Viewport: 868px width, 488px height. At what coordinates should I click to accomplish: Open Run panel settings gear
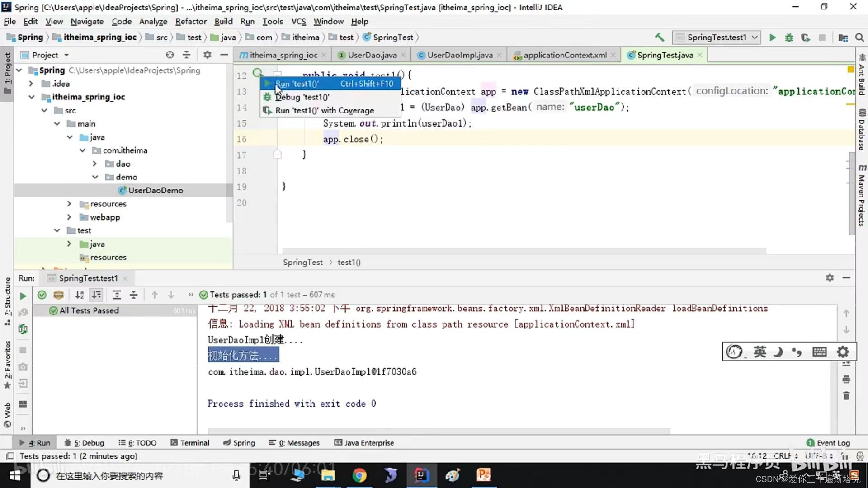(830, 277)
